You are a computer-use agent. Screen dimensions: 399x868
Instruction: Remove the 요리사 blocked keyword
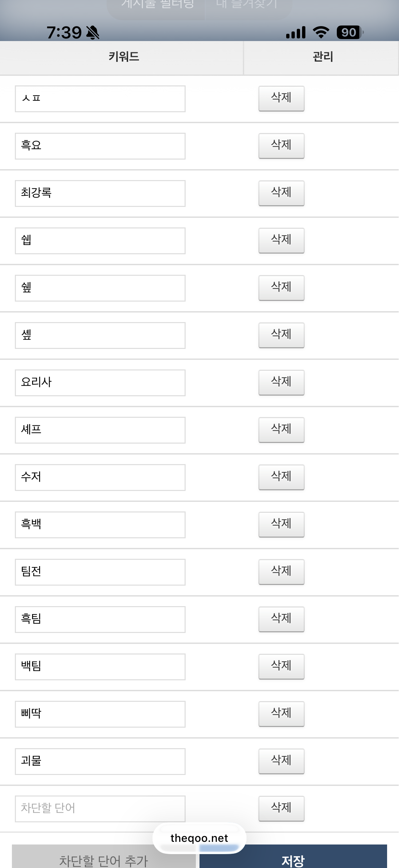point(281,382)
